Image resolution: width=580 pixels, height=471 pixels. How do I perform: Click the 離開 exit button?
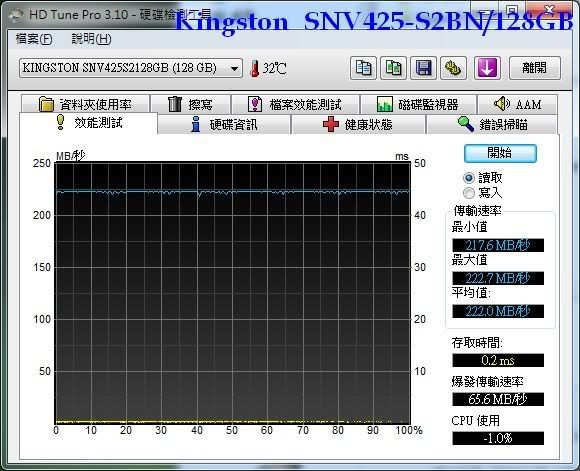pyautogui.click(x=535, y=68)
